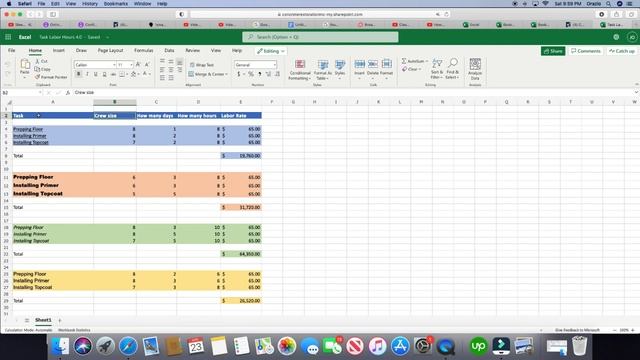The width and height of the screenshot is (640, 360).
Task: Open the Comments pane
Action: click(x=586, y=51)
